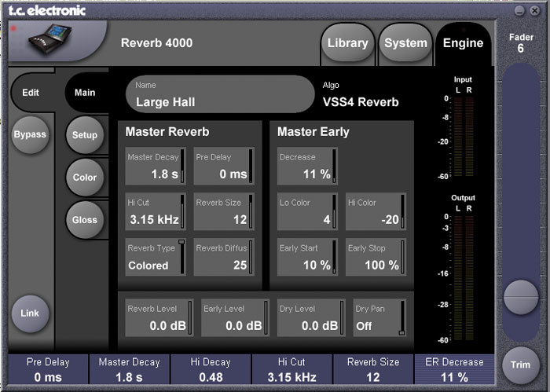Select the Engine tab
Viewport: 550px width, 392px height.
tap(463, 44)
